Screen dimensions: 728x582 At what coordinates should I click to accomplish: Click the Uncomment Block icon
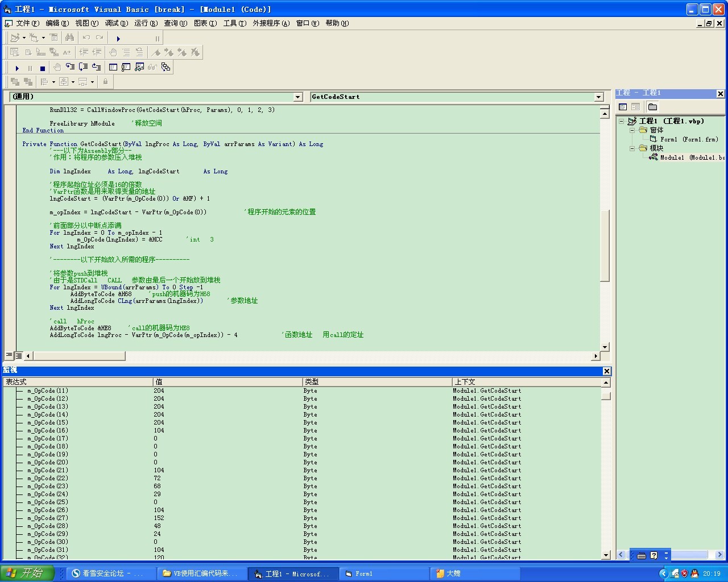point(139,52)
